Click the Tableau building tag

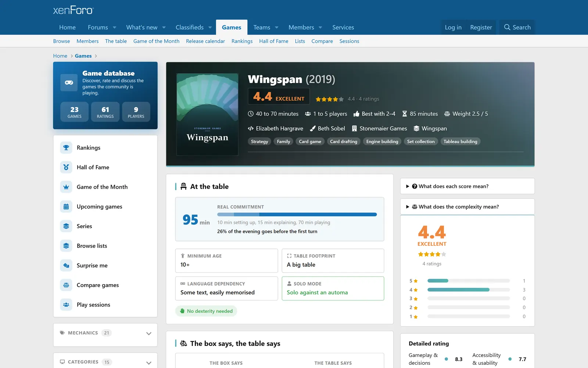tap(460, 141)
